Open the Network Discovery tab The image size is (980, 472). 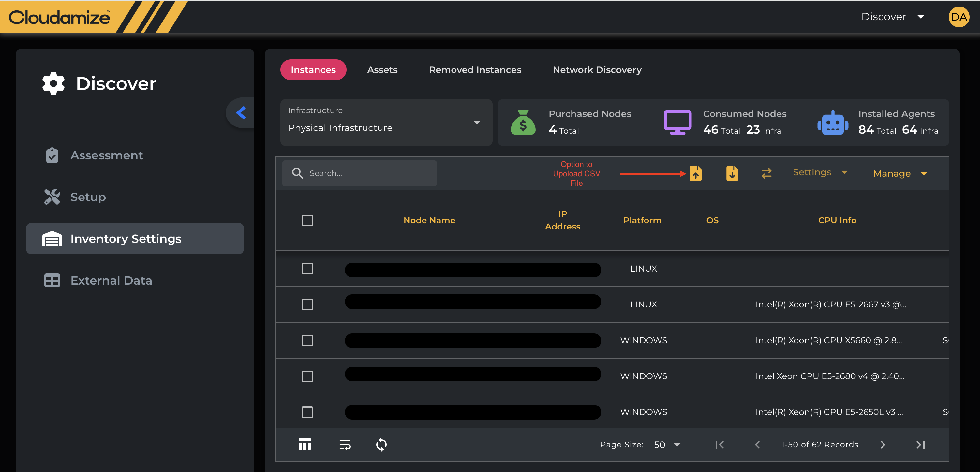pos(597,70)
